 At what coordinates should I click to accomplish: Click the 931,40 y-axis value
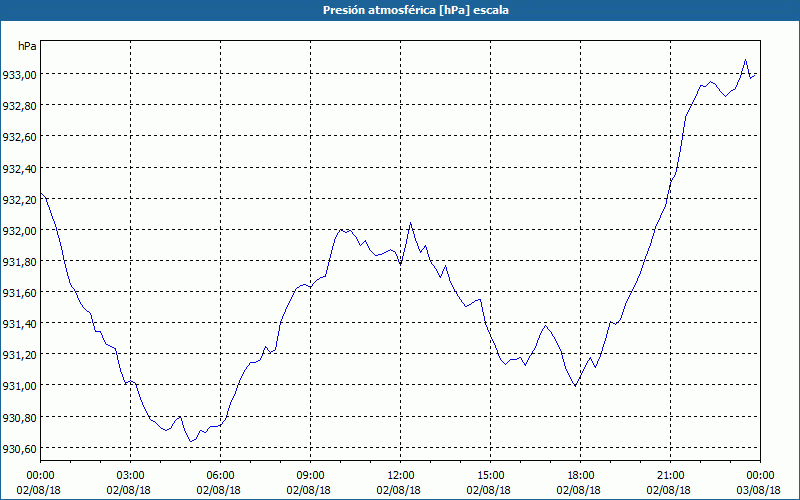click(x=19, y=324)
